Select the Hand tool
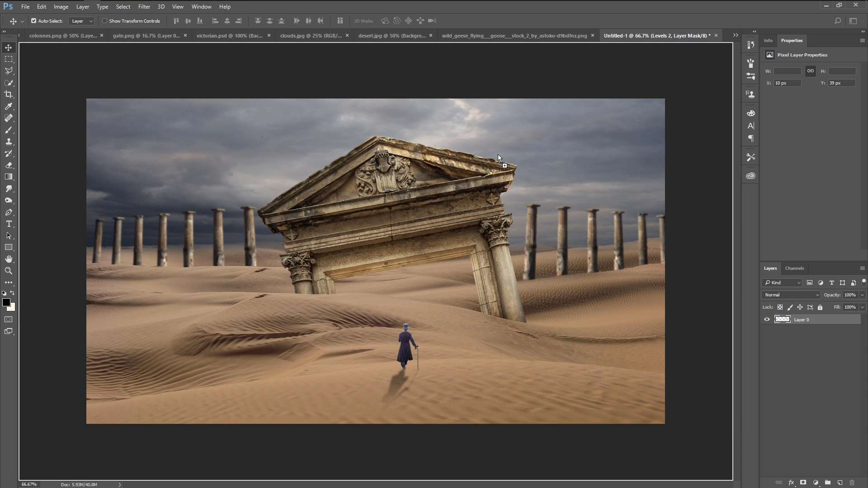Viewport: 868px width, 488px height. 9,259
